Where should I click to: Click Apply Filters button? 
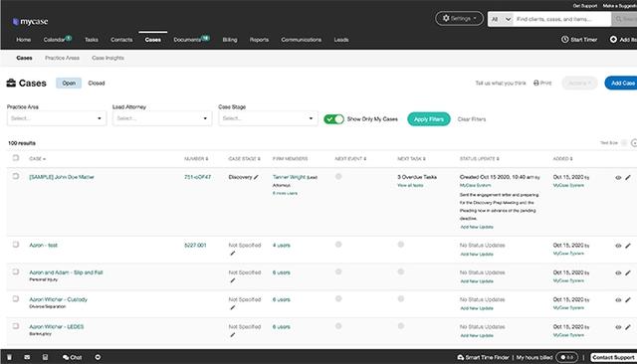(429, 119)
